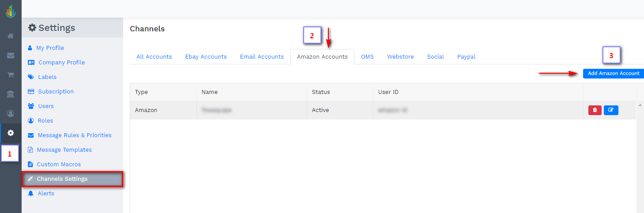Viewport: 644px width, 213px height.
Task: Open the bank building icon in sidebar
Action: [x=11, y=94]
